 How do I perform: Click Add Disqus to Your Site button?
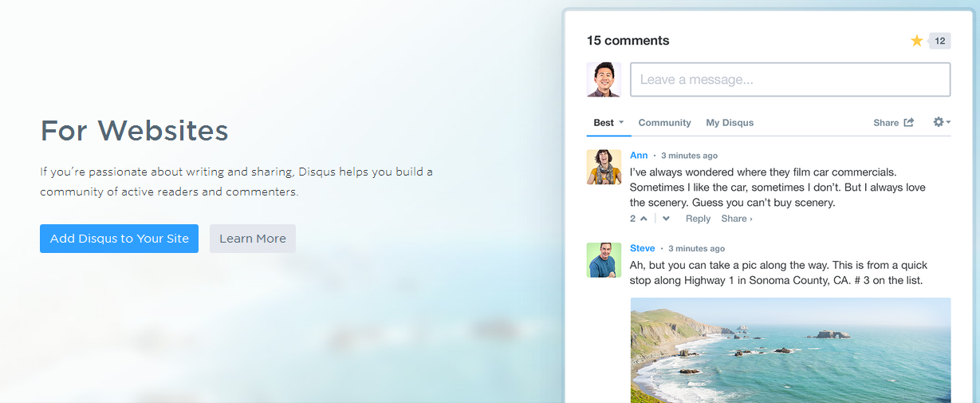[119, 239]
